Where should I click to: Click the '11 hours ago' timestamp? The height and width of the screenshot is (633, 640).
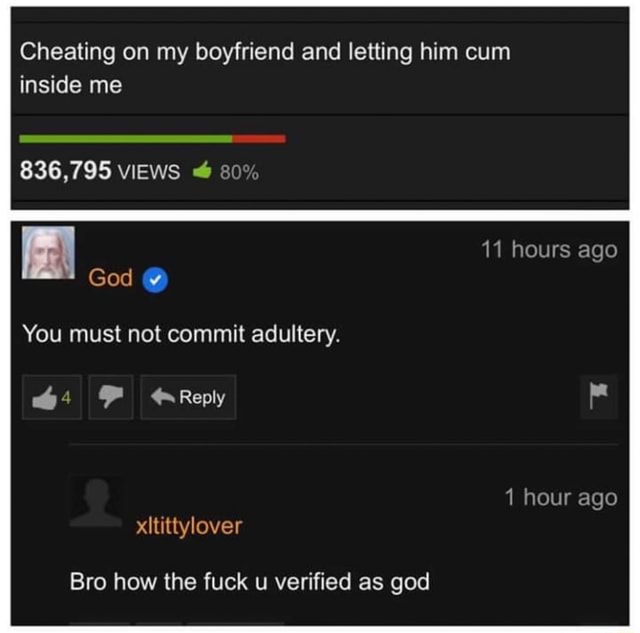[x=549, y=250]
